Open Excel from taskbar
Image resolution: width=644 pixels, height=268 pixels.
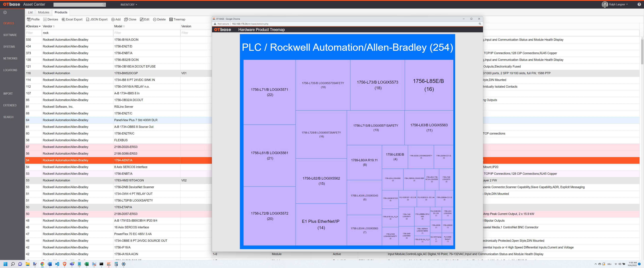[x=87, y=264]
